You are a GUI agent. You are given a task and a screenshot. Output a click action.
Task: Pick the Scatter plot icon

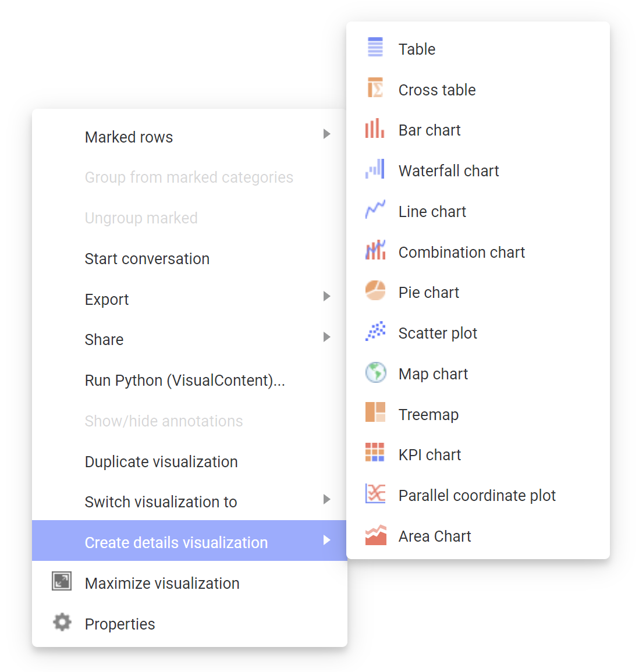point(375,331)
